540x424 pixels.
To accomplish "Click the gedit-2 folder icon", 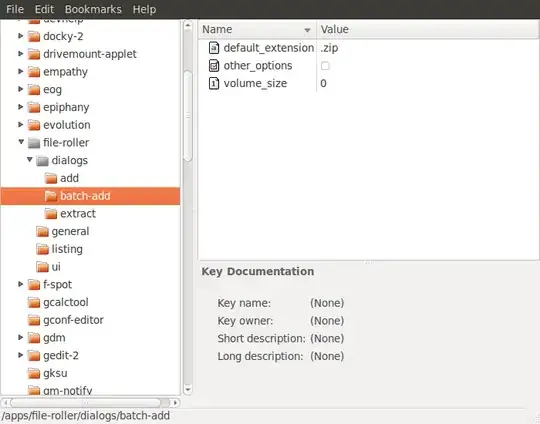I will coord(34,355).
